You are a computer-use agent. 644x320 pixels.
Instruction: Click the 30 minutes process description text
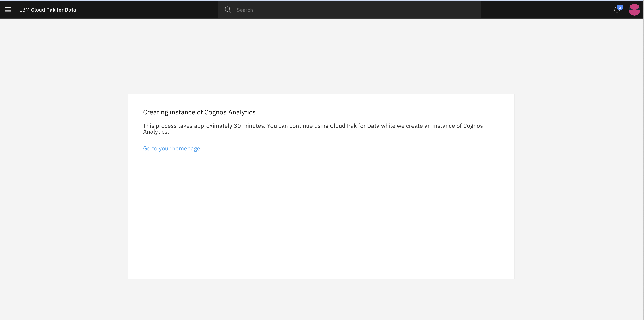click(x=313, y=129)
